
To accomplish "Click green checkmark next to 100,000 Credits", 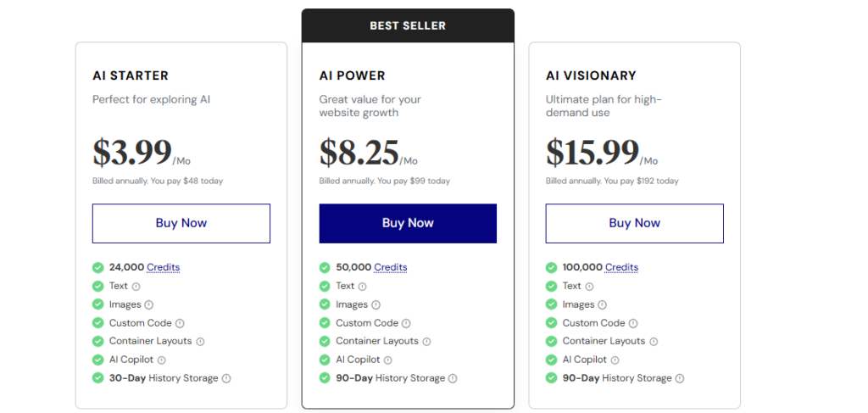I will 551,267.
